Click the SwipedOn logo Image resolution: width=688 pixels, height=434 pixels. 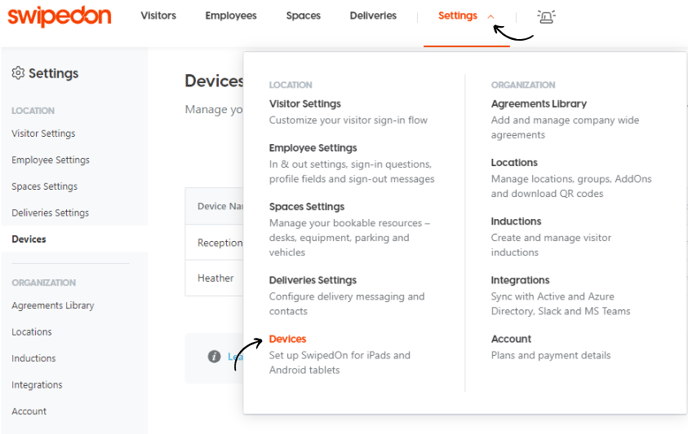click(59, 16)
